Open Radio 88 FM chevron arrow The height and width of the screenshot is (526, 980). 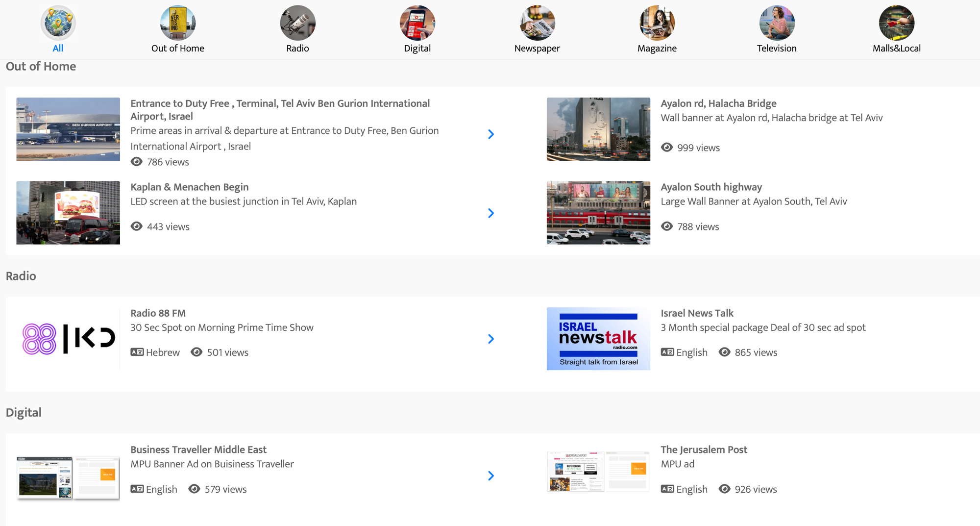(491, 339)
